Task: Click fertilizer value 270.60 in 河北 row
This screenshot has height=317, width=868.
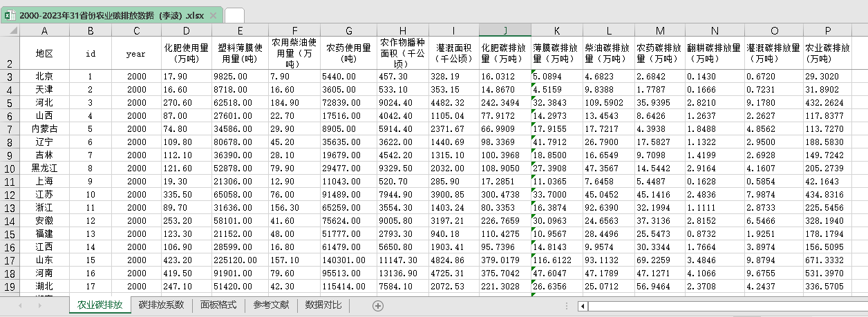Action: [186, 102]
